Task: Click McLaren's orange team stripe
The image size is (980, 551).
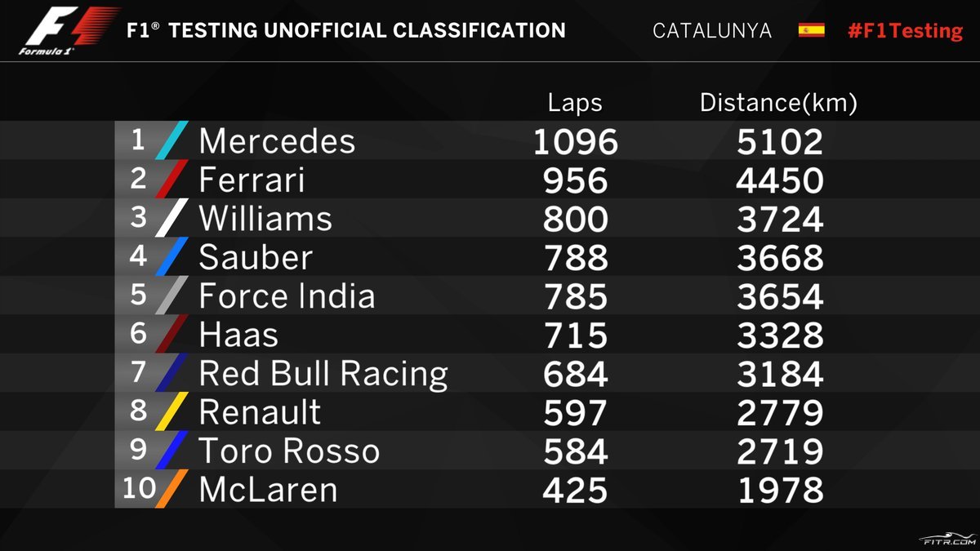Action: [x=172, y=489]
